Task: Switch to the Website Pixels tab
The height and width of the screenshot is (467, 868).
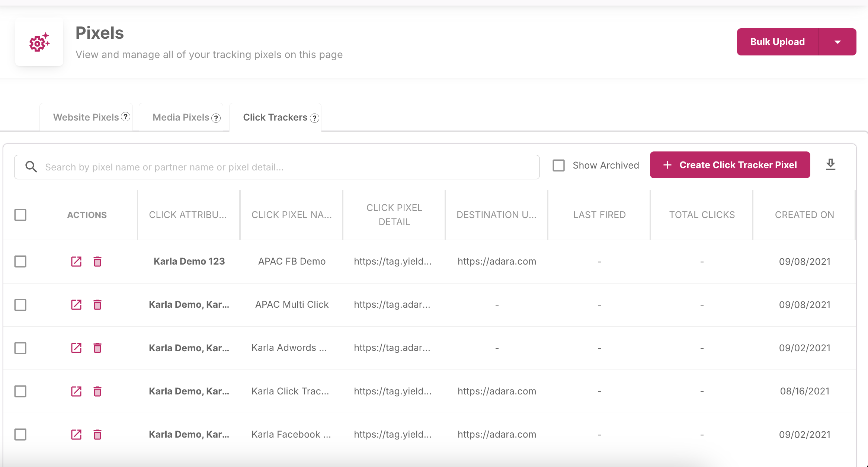Action: click(x=86, y=117)
